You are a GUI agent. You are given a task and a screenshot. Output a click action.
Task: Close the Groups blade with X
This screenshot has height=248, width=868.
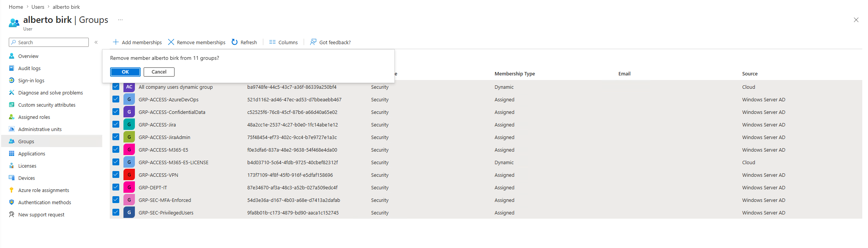click(856, 20)
